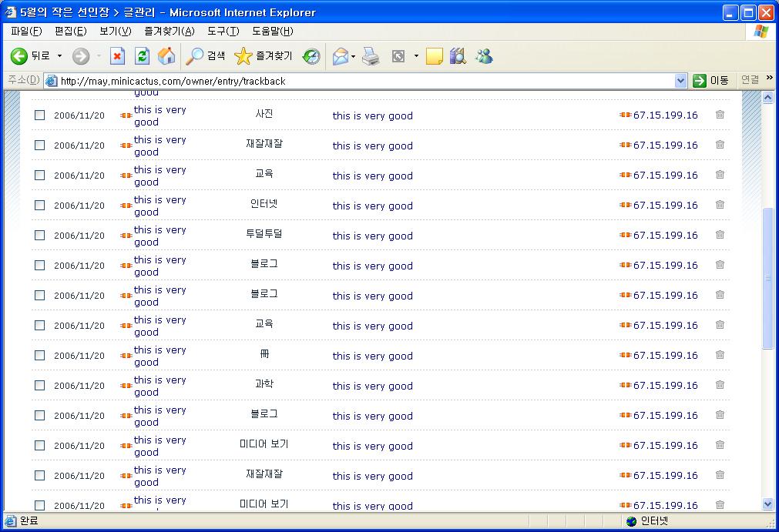Expand the address bar URL dropdown
The height and width of the screenshot is (532, 779).
click(680, 81)
